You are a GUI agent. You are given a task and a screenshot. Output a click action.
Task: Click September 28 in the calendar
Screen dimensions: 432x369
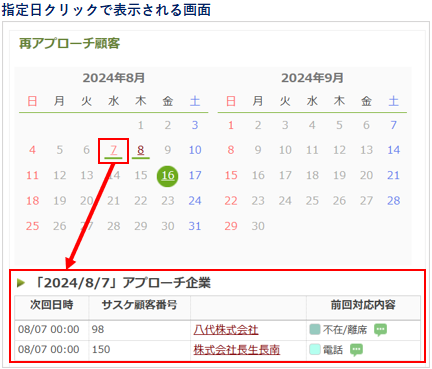click(393, 201)
